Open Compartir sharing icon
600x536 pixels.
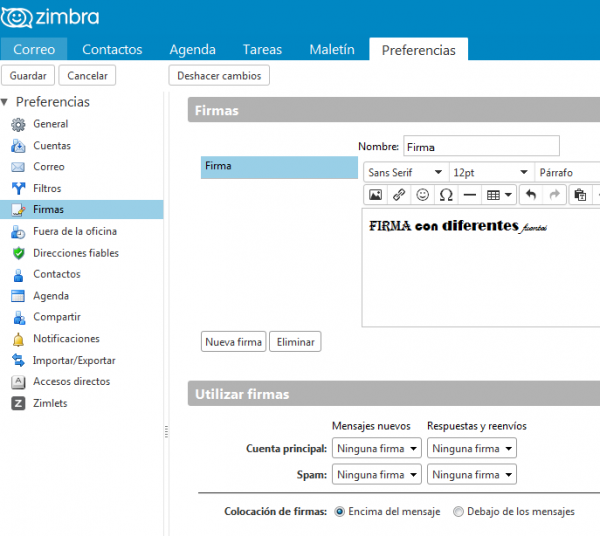pos(18,318)
